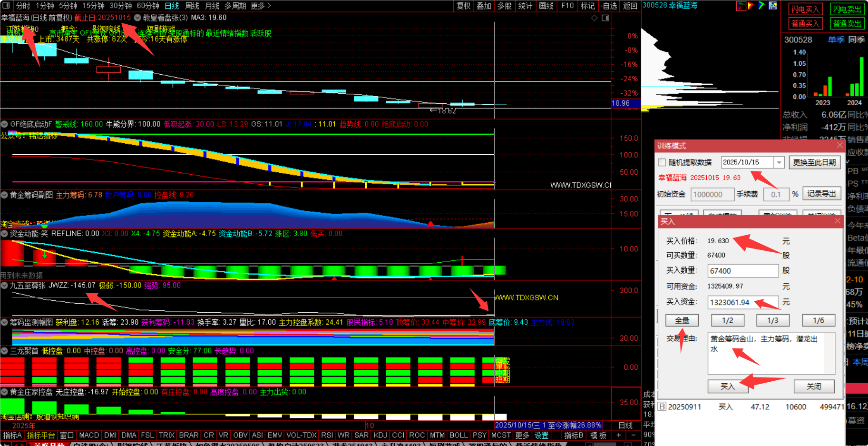Click the 普通买入 button
The width and height of the screenshot is (868, 446).
[x=805, y=23]
